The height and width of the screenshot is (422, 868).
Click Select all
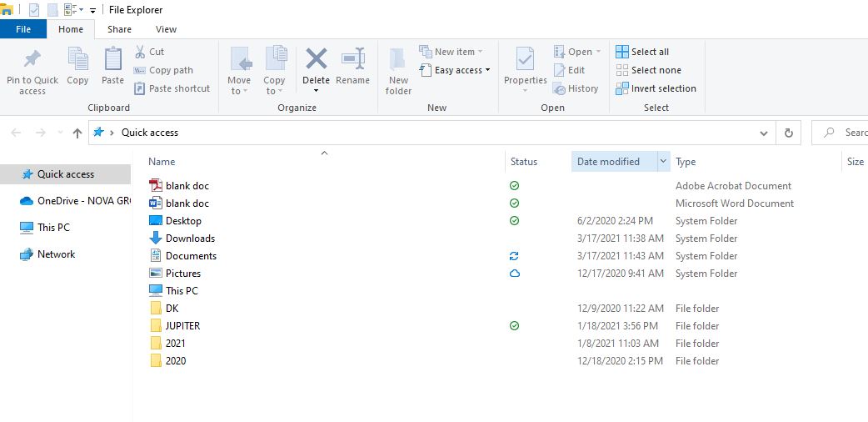tap(642, 52)
